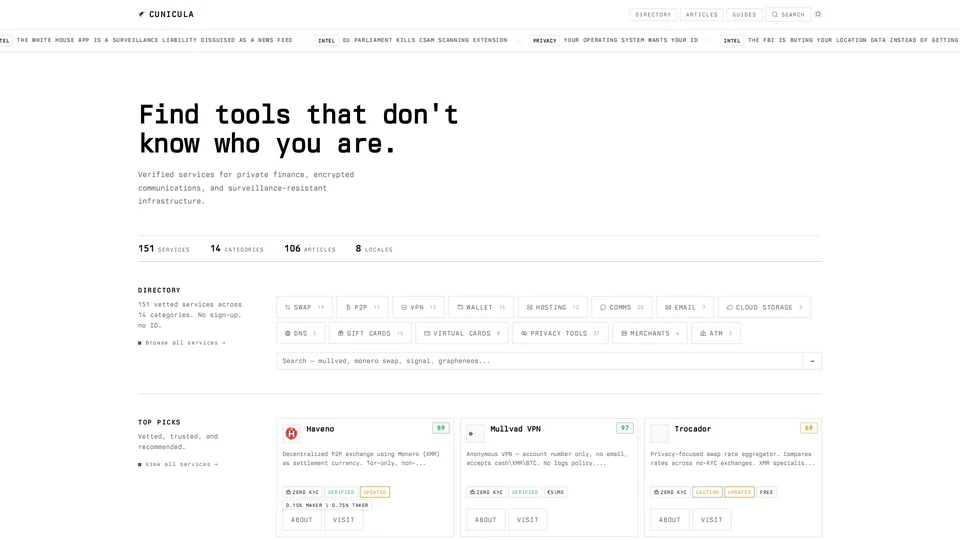Click the Free tag on Trocador card
The image size is (960, 540).
tap(766, 492)
